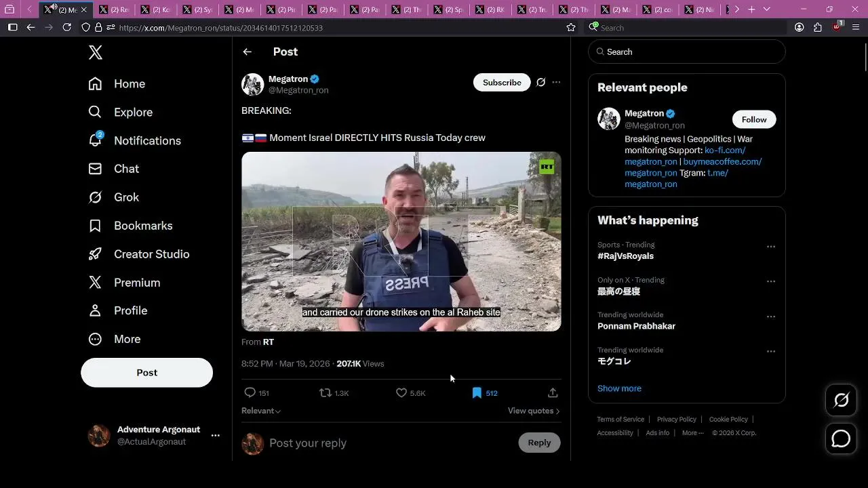Open the Ponnam Prabhakar trend
868x488 pixels.
pyautogui.click(x=636, y=326)
